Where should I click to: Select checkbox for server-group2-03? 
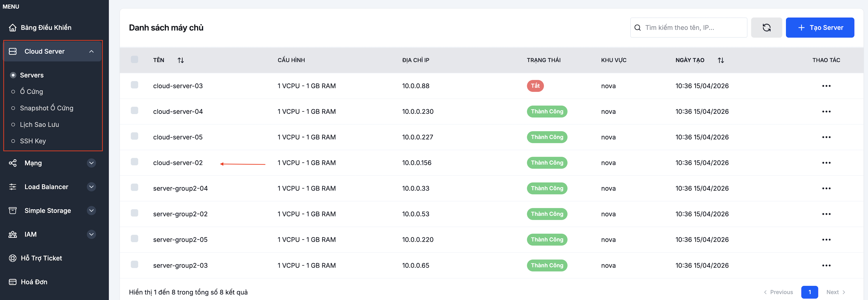134,264
